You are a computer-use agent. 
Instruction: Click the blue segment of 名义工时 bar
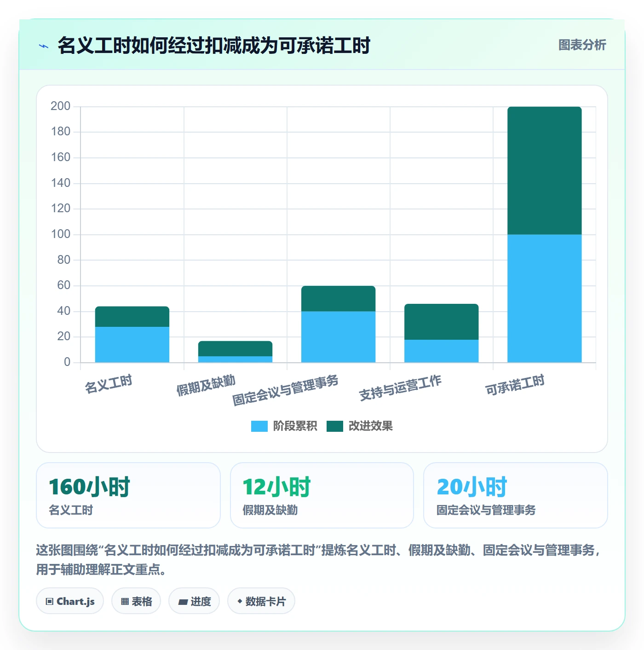point(132,344)
